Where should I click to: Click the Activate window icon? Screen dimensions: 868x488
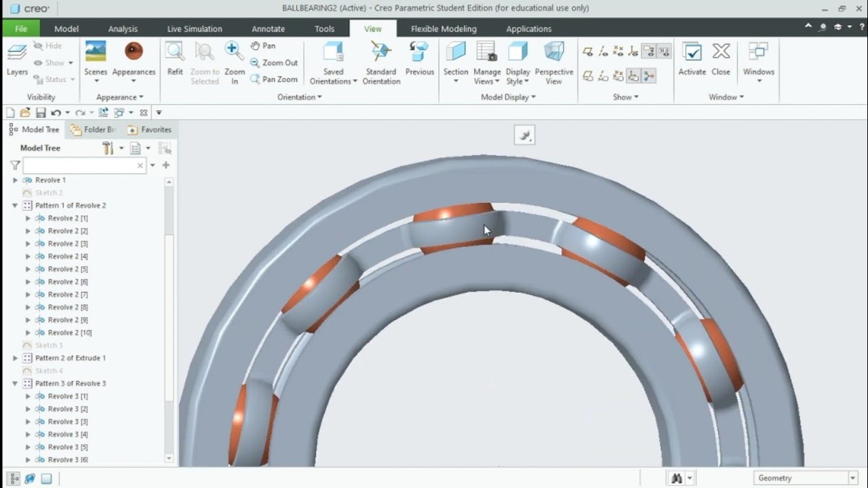692,52
